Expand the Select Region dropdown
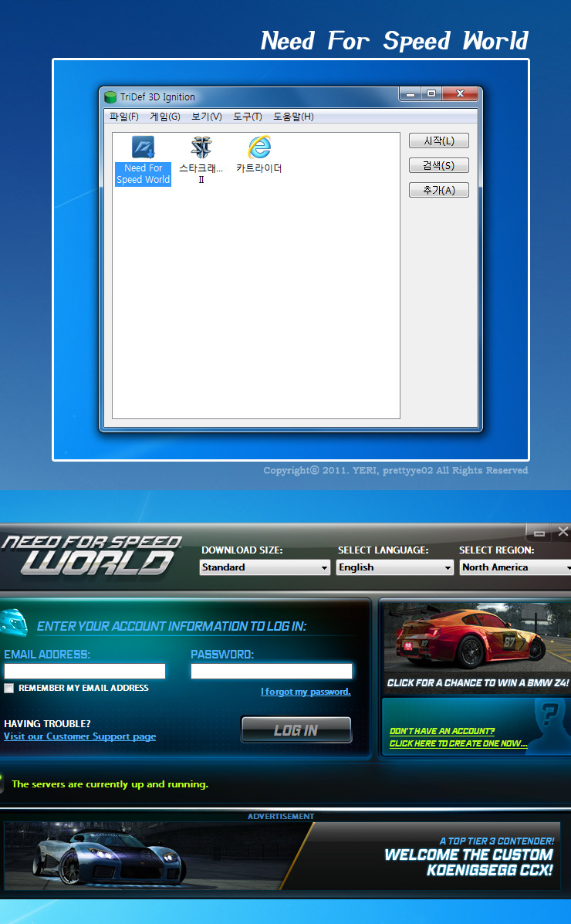The image size is (571, 924). coord(515,567)
